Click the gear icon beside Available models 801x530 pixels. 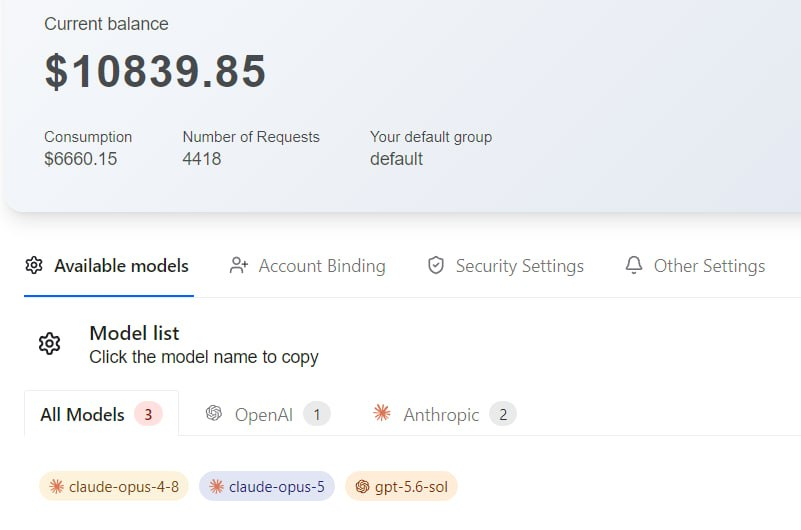[x=34, y=266]
